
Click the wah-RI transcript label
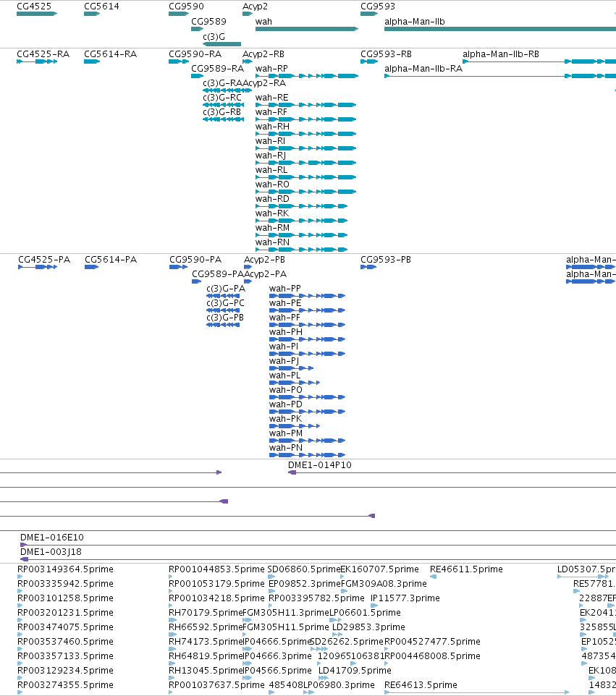[271, 141]
